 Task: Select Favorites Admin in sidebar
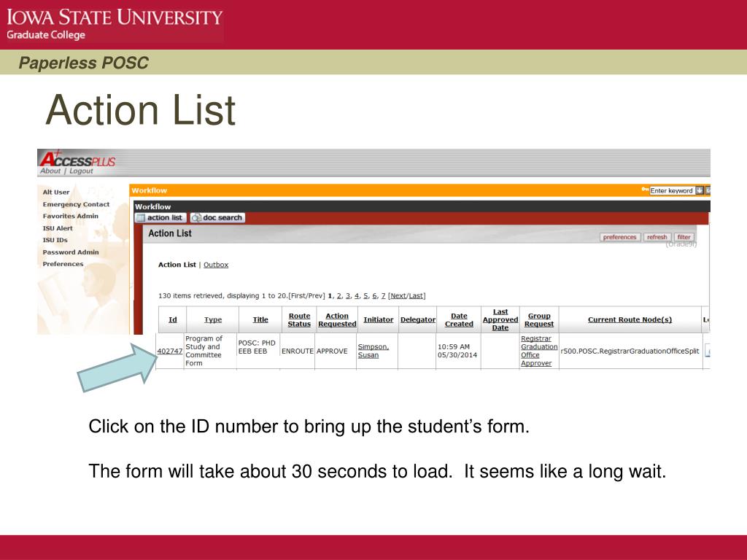70,216
